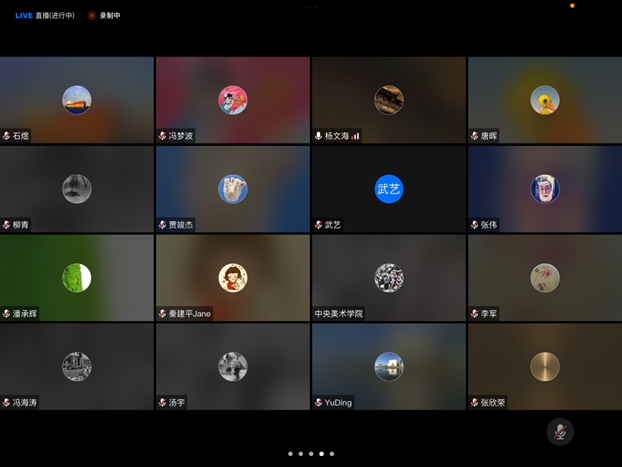Image resolution: width=622 pixels, height=467 pixels.
Task: Click muted mic icon beside 李军
Action: coord(474,314)
